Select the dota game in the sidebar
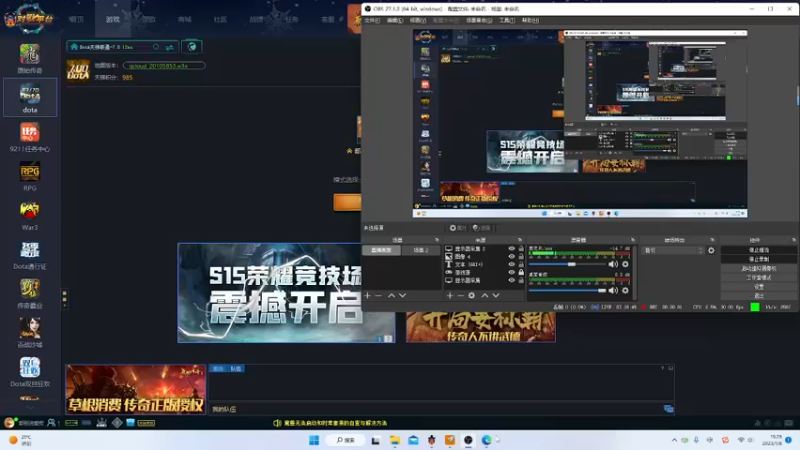The image size is (800, 450). click(x=30, y=97)
